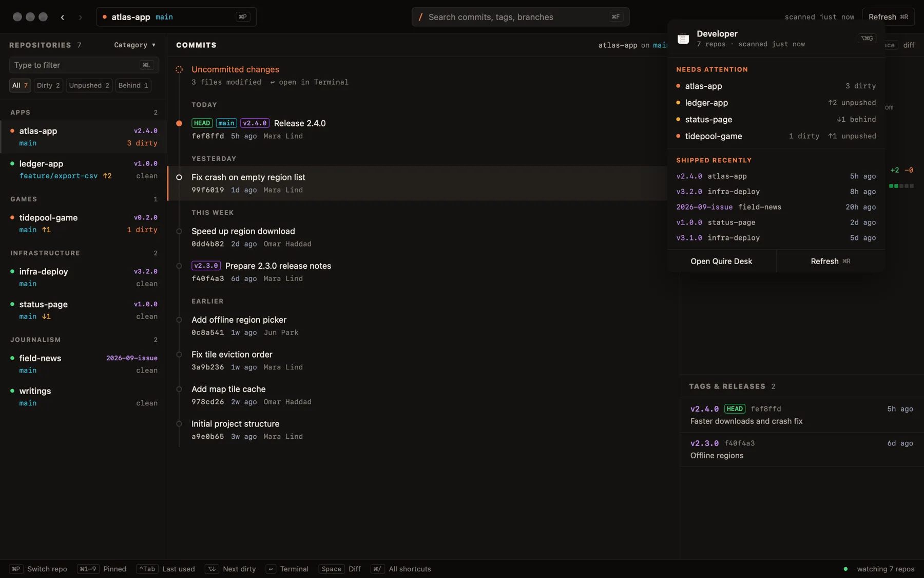Focus the Search commits, tags, branches field

point(520,17)
